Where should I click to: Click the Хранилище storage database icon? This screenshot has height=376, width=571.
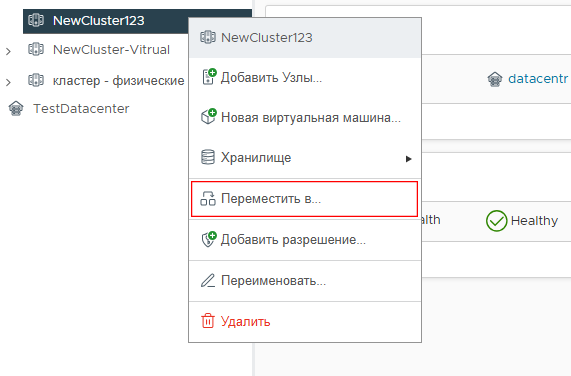(208, 157)
